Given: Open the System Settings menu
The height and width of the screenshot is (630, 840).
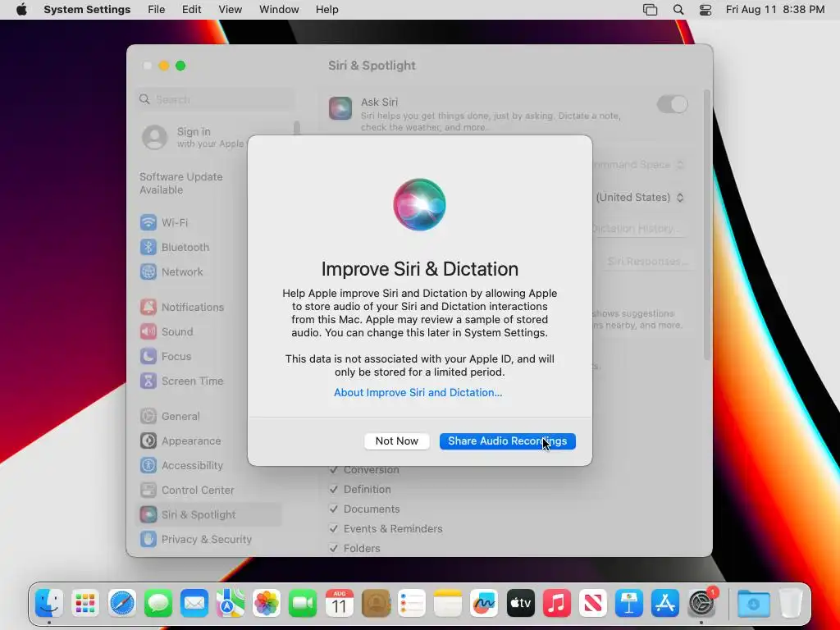Looking at the screenshot, I should point(87,10).
